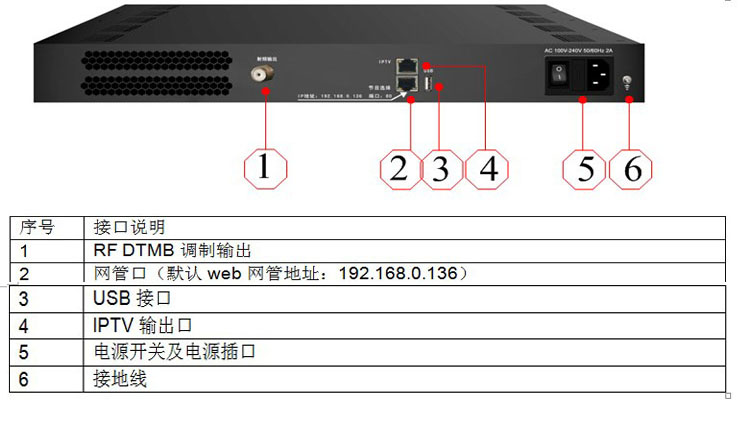Select the RF DTMB 调制输出 table row

point(368,251)
